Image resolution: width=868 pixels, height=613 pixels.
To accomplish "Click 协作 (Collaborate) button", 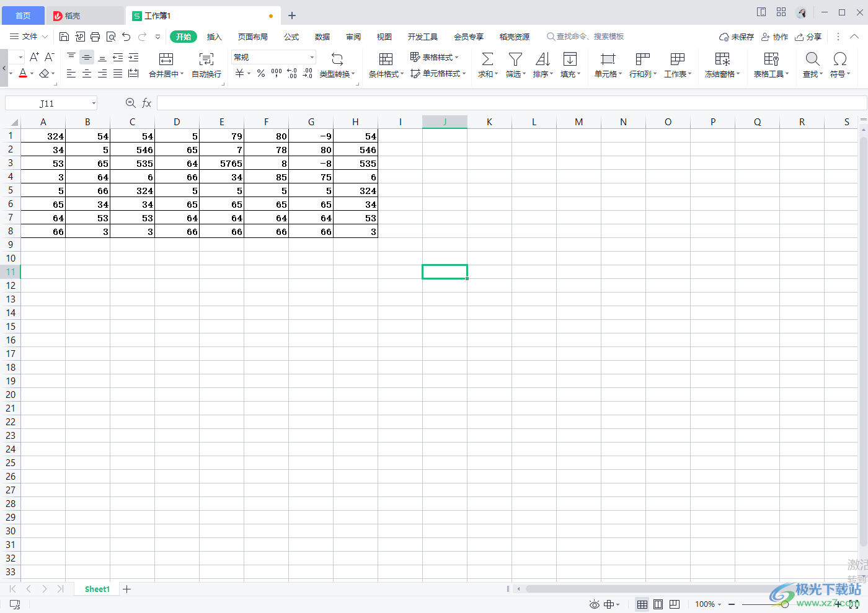I will 775,37.
